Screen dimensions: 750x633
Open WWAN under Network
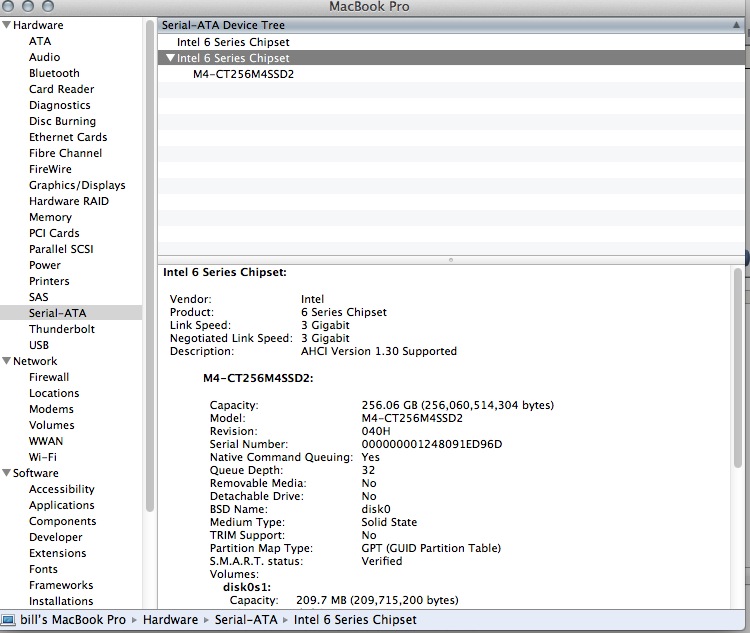(45, 441)
